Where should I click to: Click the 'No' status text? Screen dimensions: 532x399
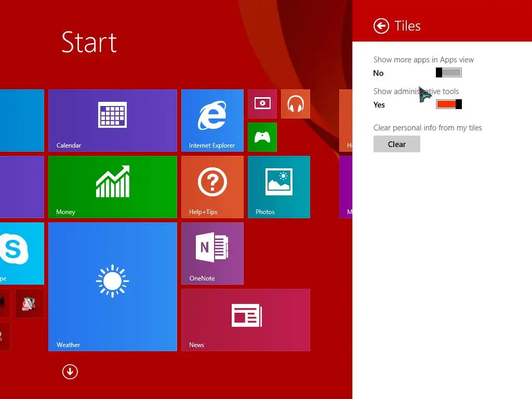378,73
